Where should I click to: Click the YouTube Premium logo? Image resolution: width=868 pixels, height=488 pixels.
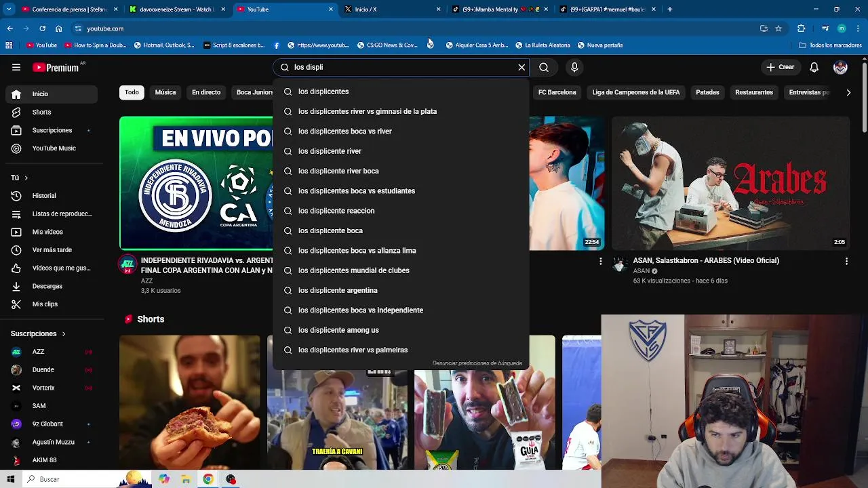(x=57, y=67)
